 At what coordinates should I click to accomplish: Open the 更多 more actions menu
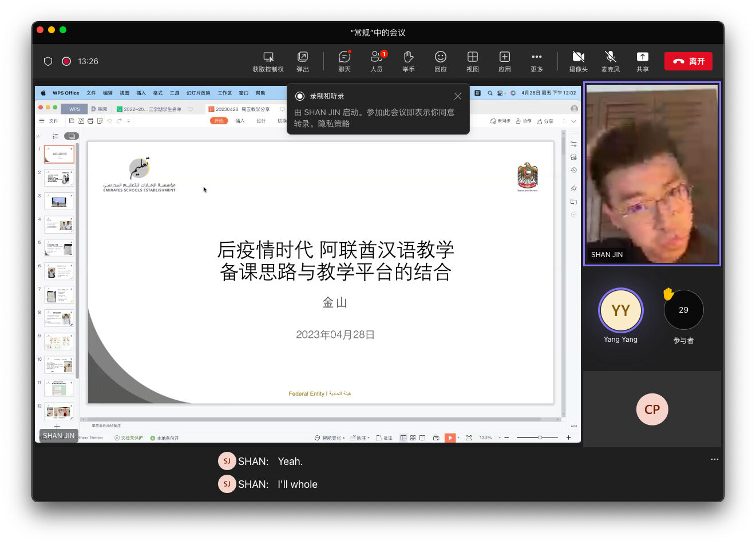coord(536,62)
